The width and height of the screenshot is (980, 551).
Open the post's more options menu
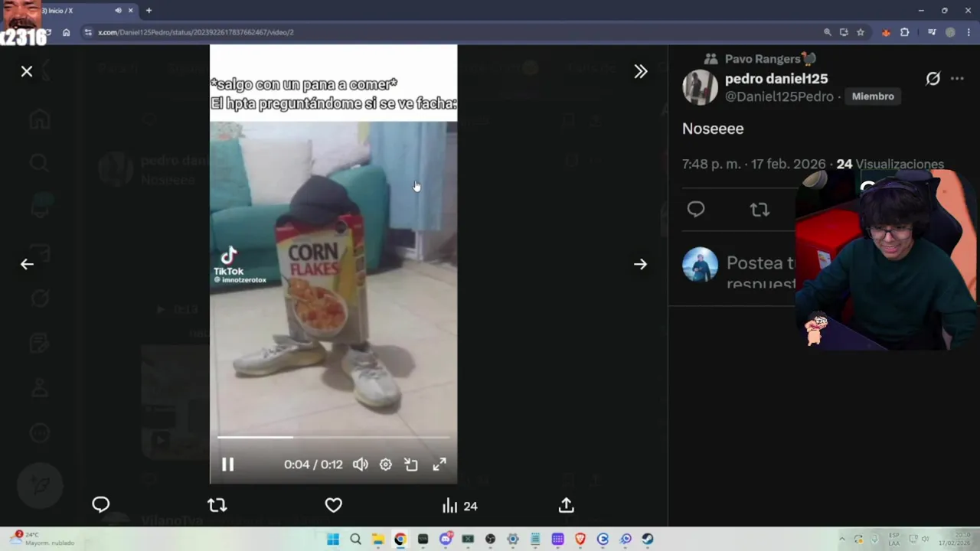957,79
